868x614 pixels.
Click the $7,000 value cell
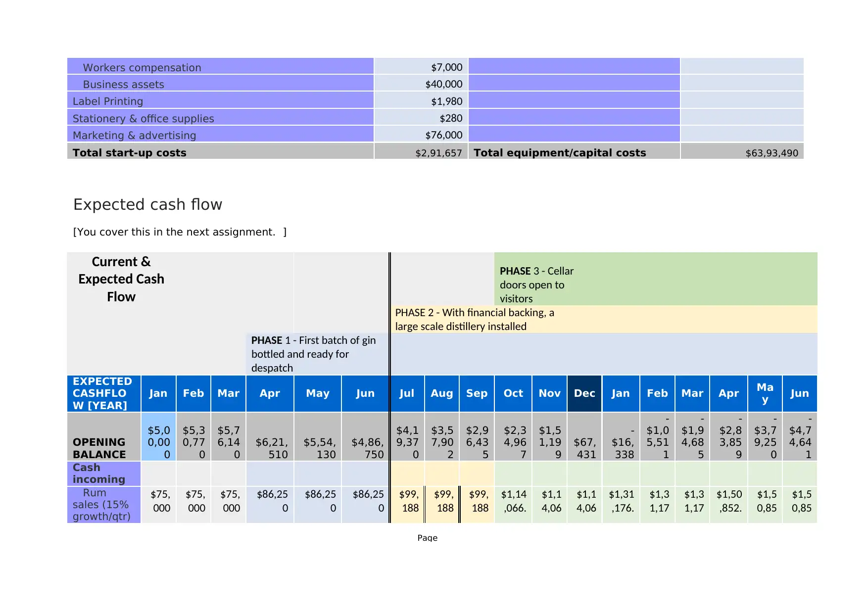pyautogui.click(x=421, y=66)
